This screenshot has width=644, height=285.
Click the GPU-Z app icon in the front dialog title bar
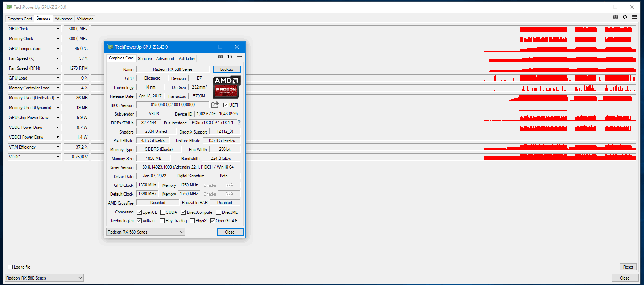point(110,47)
